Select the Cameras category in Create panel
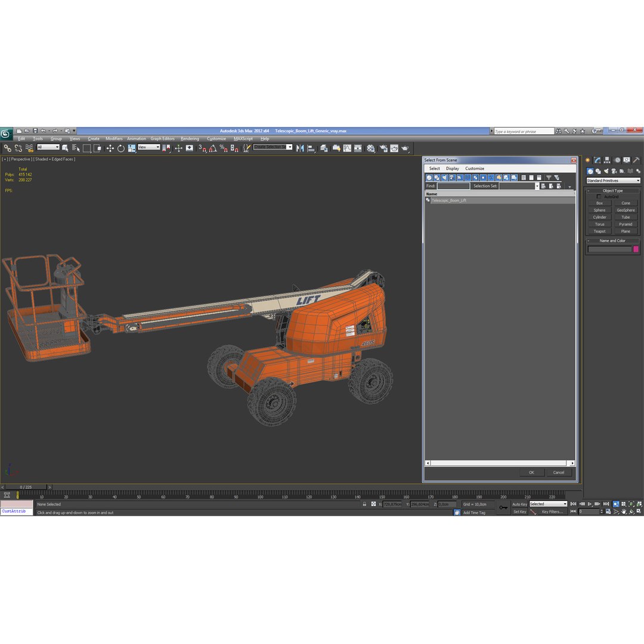 point(614,171)
